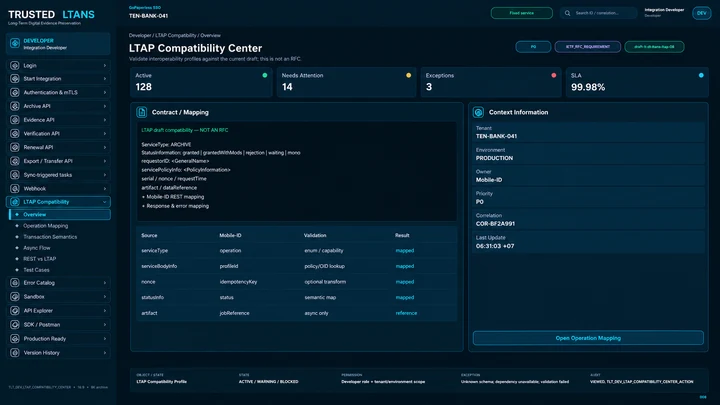
Task: Click the Login menu icon
Action: 15,66
